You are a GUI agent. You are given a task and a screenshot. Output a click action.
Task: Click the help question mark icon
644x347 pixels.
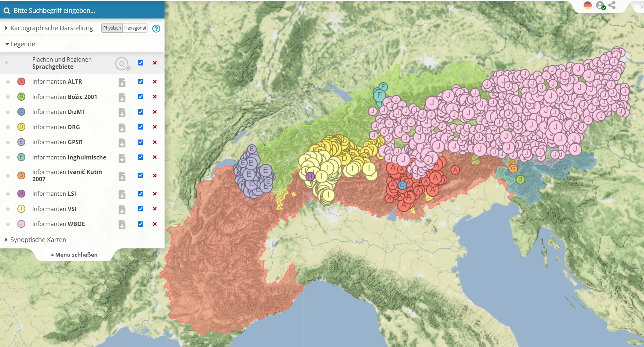(x=156, y=28)
